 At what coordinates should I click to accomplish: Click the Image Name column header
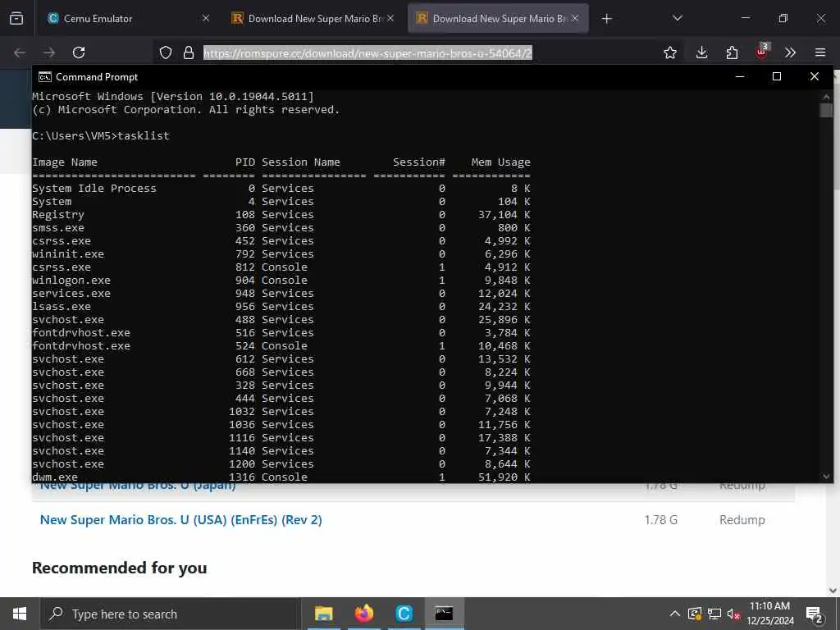(x=65, y=162)
